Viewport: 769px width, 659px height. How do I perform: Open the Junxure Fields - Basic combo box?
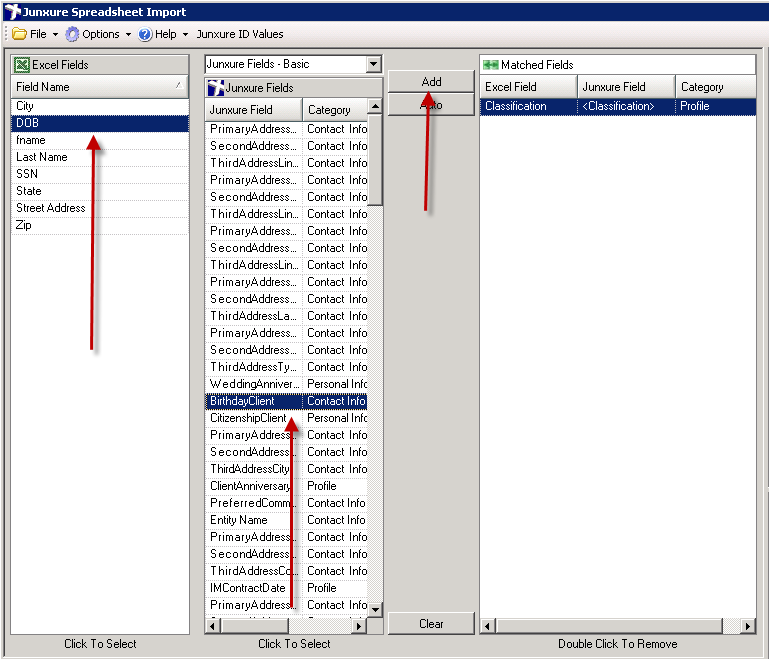(x=293, y=64)
